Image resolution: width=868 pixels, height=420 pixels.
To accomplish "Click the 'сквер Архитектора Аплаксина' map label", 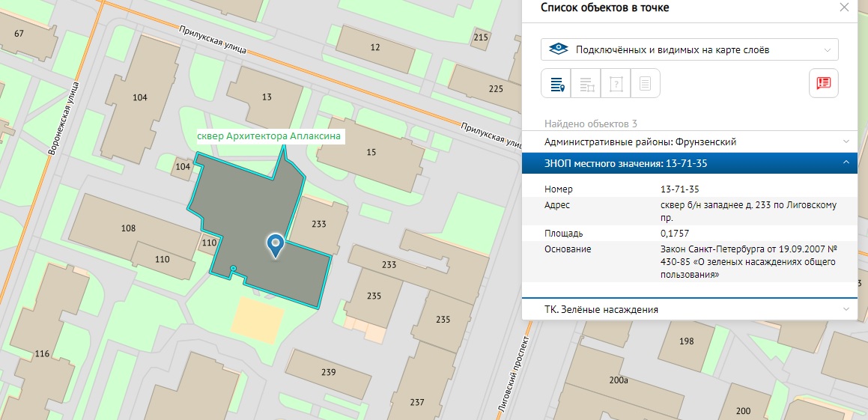I will 269,137.
